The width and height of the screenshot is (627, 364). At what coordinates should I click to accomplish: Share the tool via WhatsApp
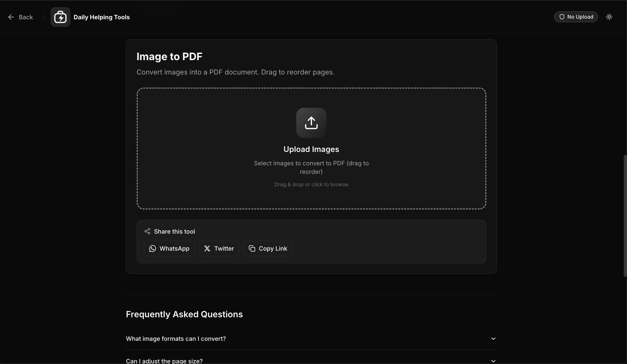[x=169, y=248]
